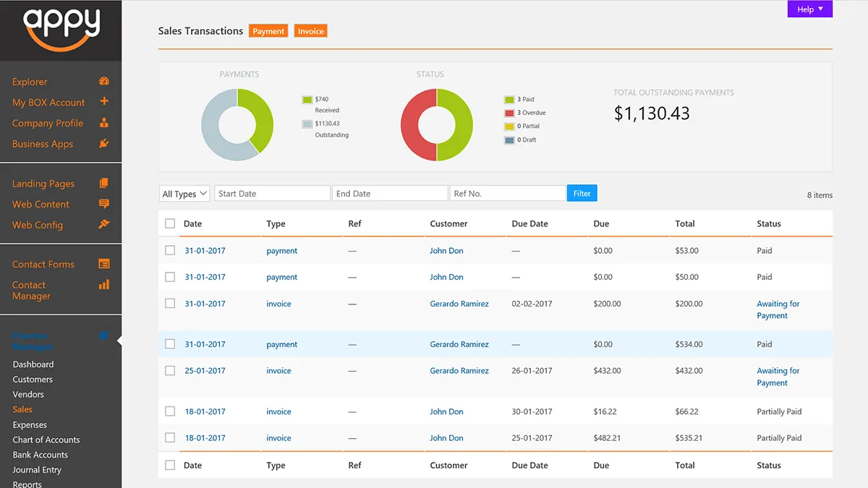Click the orange Invoice button
Screen dimensions: 868x488
click(x=311, y=31)
